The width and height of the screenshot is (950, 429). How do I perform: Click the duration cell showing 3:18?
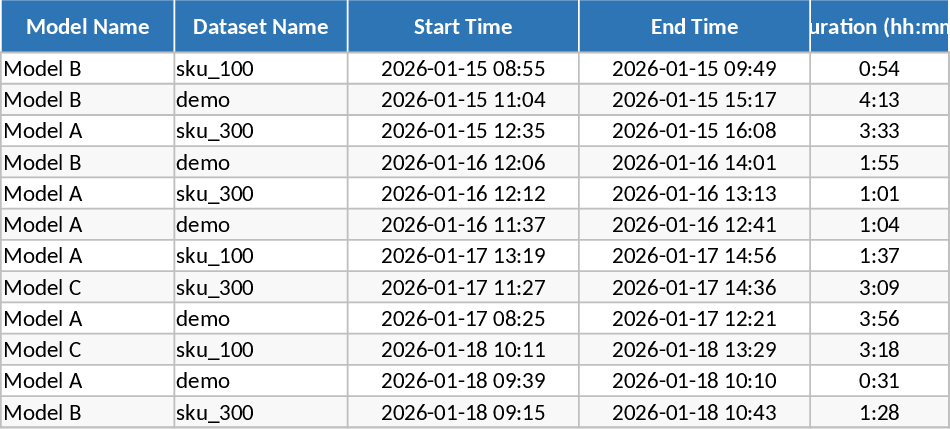[x=879, y=350]
